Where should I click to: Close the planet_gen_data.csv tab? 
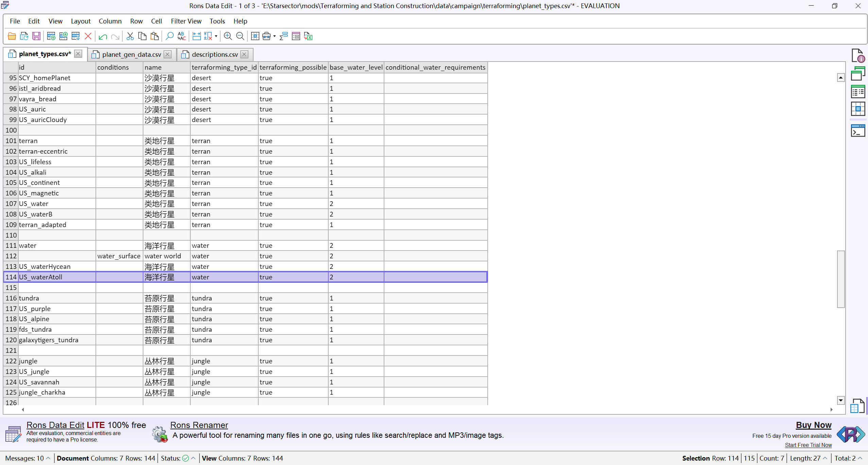[x=168, y=54]
